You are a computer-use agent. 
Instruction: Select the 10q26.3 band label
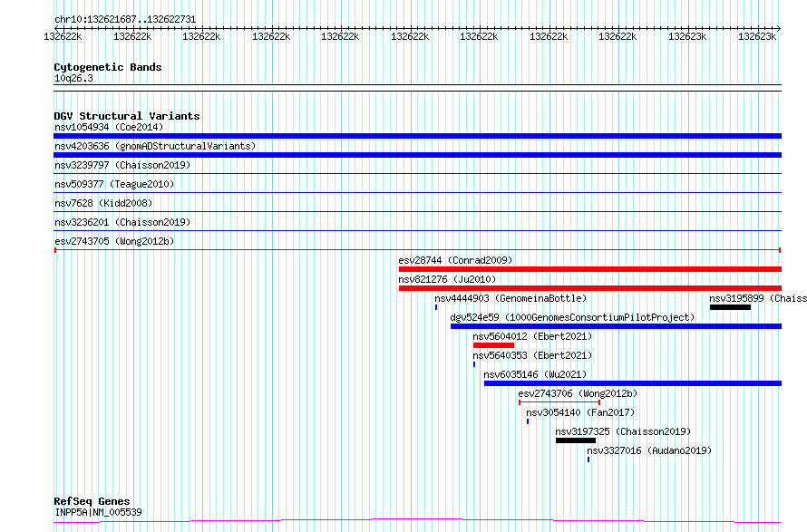pyautogui.click(x=73, y=78)
